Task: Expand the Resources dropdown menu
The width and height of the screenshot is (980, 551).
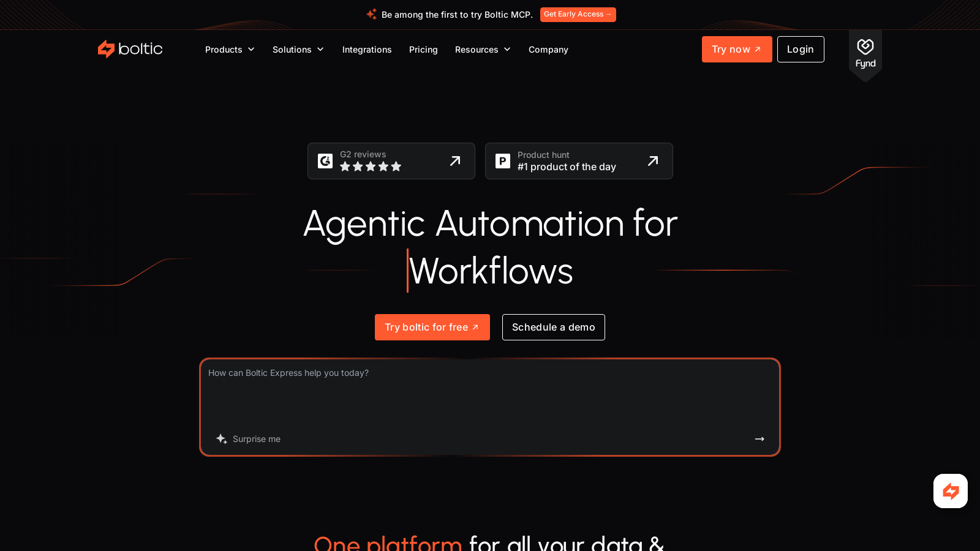Action: click(x=482, y=50)
